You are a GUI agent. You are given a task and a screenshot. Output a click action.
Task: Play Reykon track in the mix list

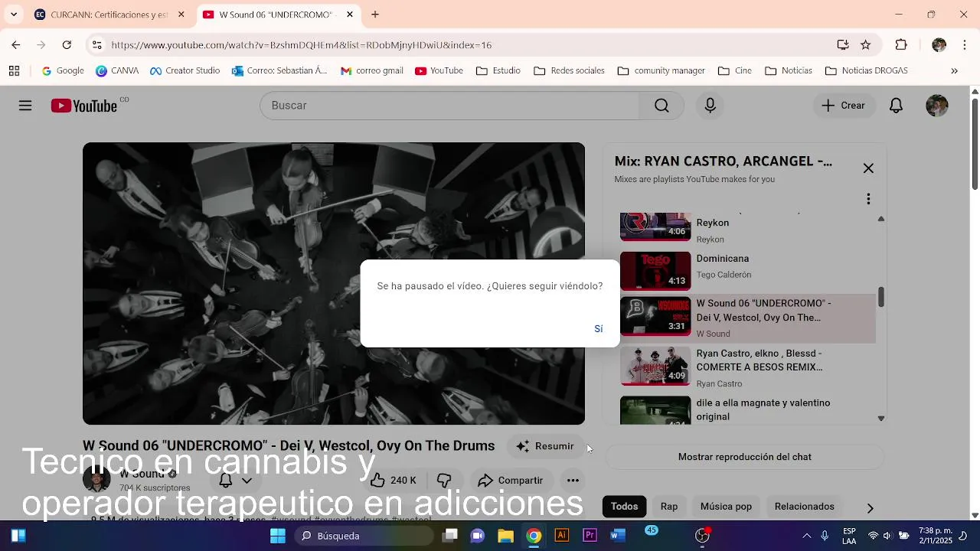(747, 227)
